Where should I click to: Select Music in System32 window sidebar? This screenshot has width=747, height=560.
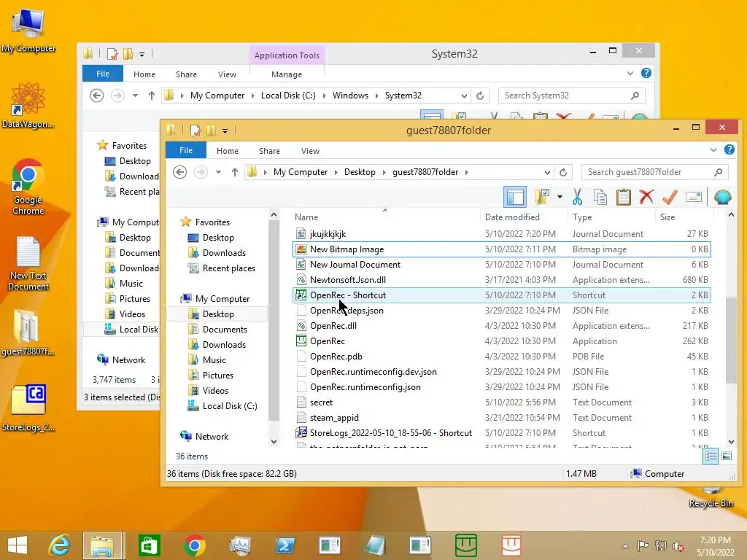pos(131,284)
